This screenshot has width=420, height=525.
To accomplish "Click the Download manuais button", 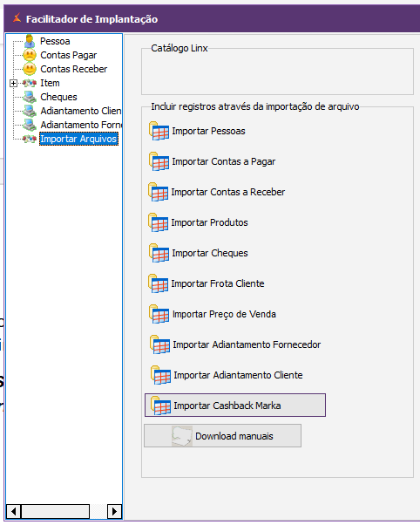I will tap(222, 435).
